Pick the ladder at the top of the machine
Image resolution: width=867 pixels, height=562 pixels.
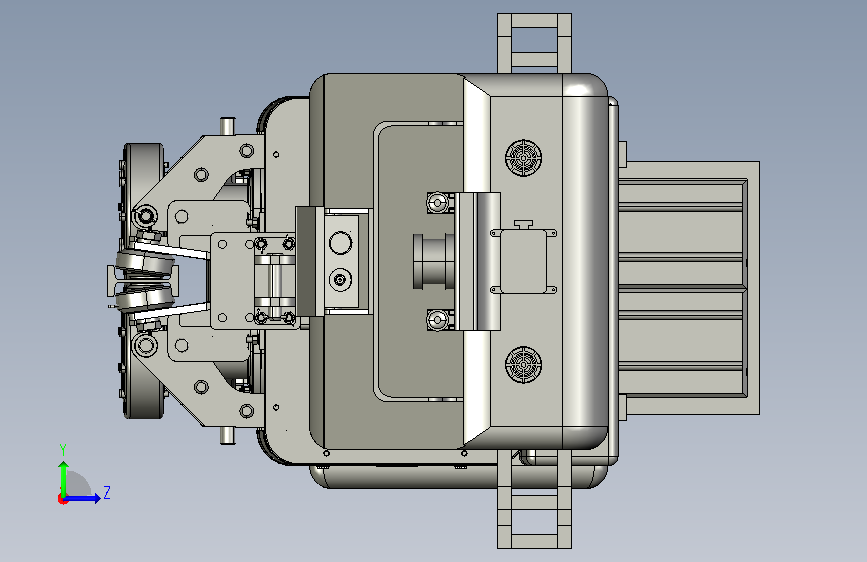[534, 44]
